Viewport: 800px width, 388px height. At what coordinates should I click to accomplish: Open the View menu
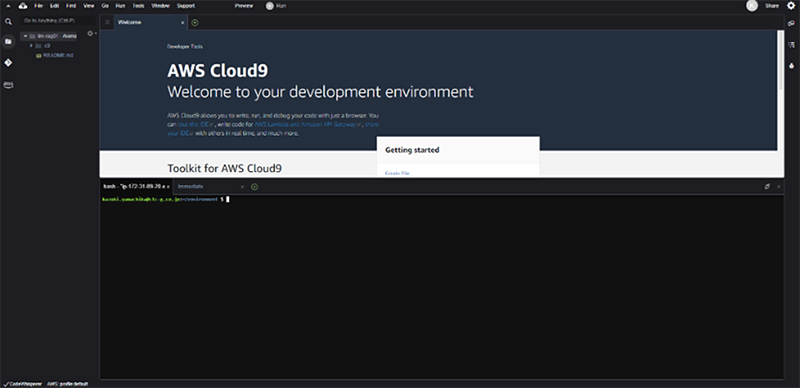[x=88, y=6]
